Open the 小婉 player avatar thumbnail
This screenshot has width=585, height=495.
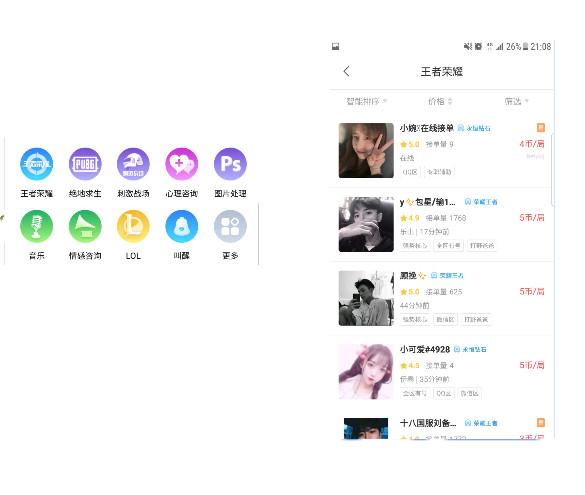(x=366, y=150)
